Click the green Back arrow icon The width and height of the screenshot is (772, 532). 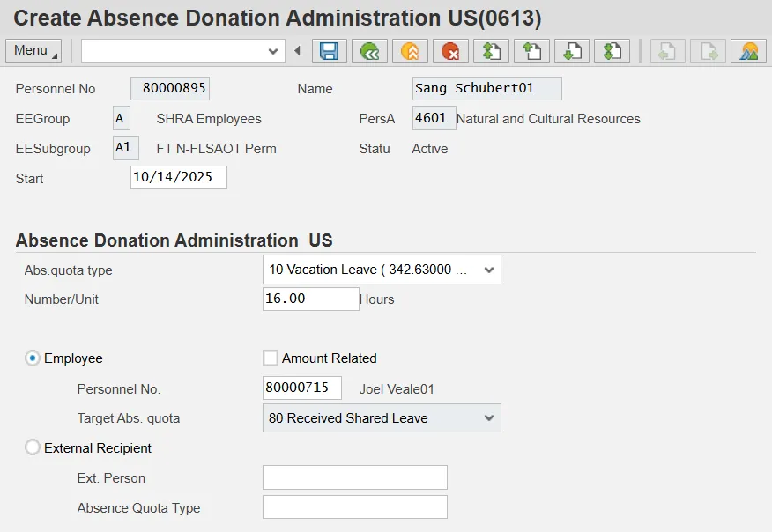(369, 51)
